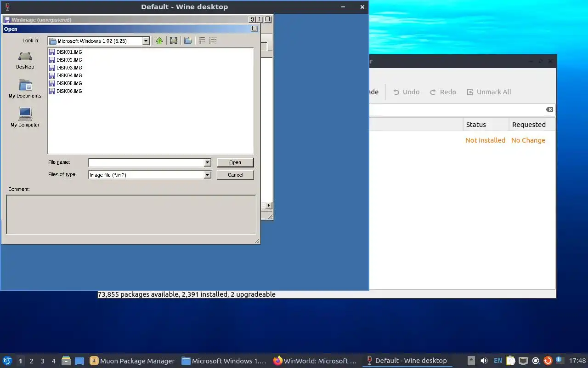Viewport: 588px width, 368px height.
Task: Open the file manager launcher in taskbar
Action: pyautogui.click(x=66, y=361)
